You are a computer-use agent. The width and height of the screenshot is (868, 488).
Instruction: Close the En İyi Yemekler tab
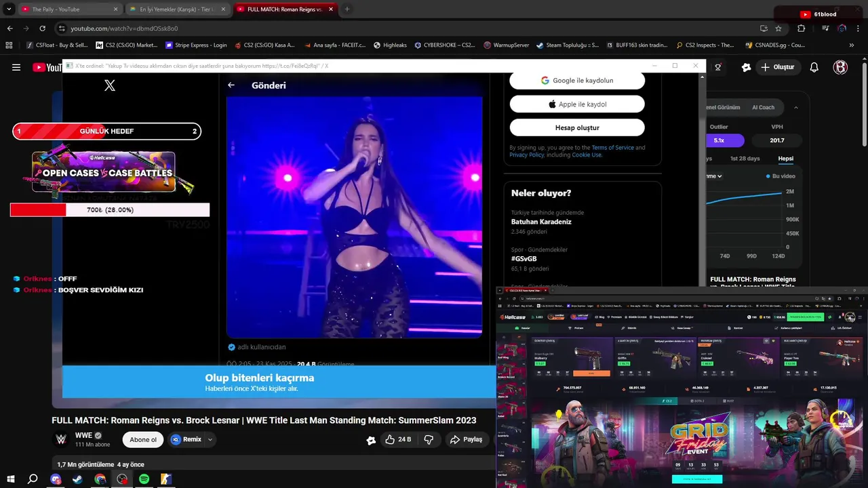(223, 9)
